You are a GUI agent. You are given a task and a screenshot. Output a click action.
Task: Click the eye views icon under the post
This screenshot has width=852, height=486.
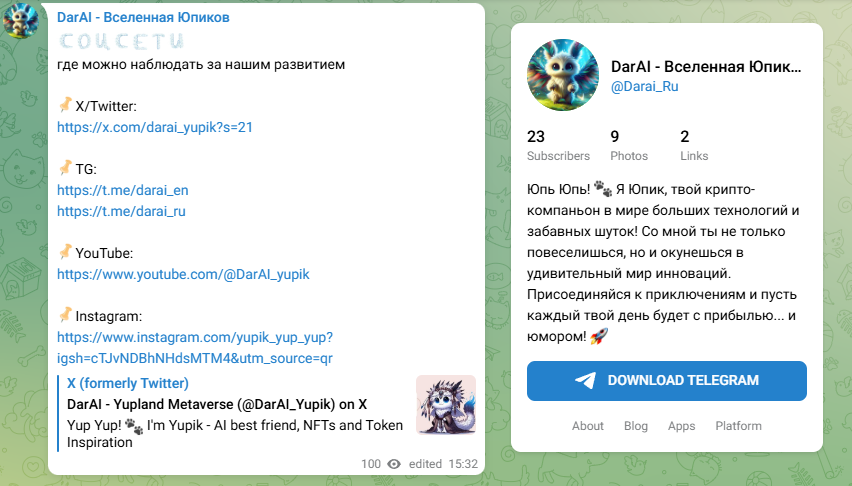pyautogui.click(x=394, y=464)
